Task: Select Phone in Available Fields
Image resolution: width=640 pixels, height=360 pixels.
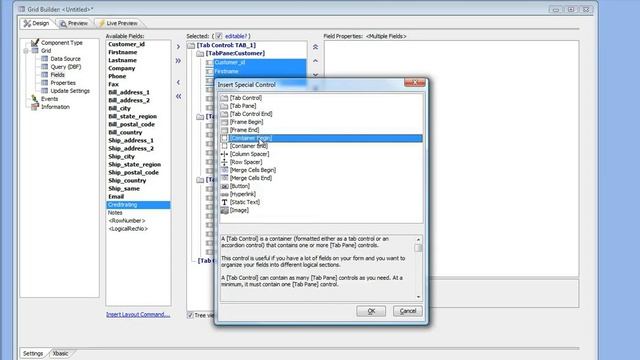Action: click(117, 76)
